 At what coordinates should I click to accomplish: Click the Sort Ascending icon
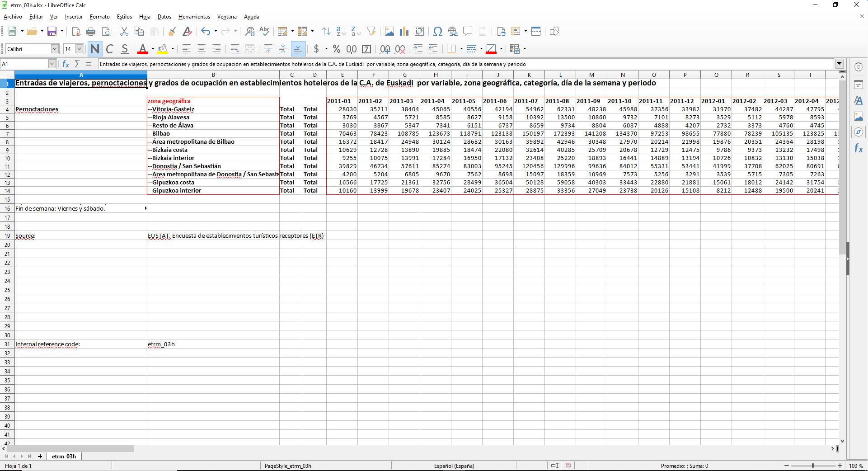coord(341,31)
